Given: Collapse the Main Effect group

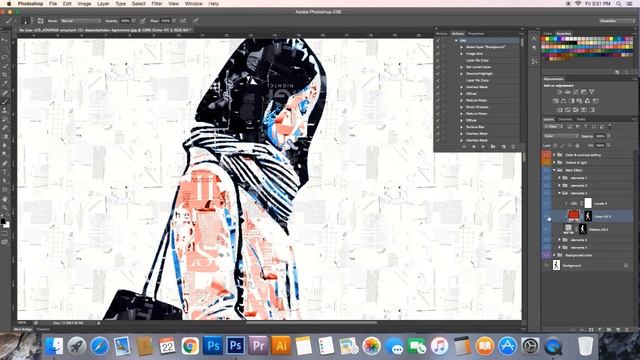Looking at the screenshot, I should point(554,170).
